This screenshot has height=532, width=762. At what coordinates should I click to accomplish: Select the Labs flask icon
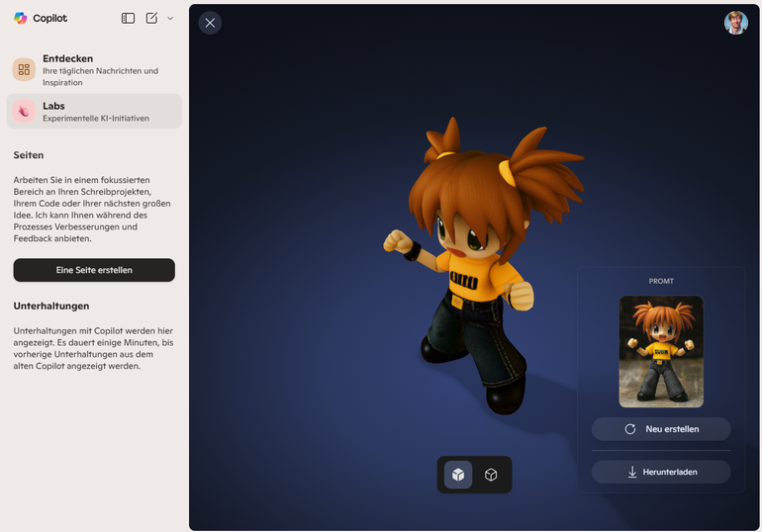tap(24, 111)
